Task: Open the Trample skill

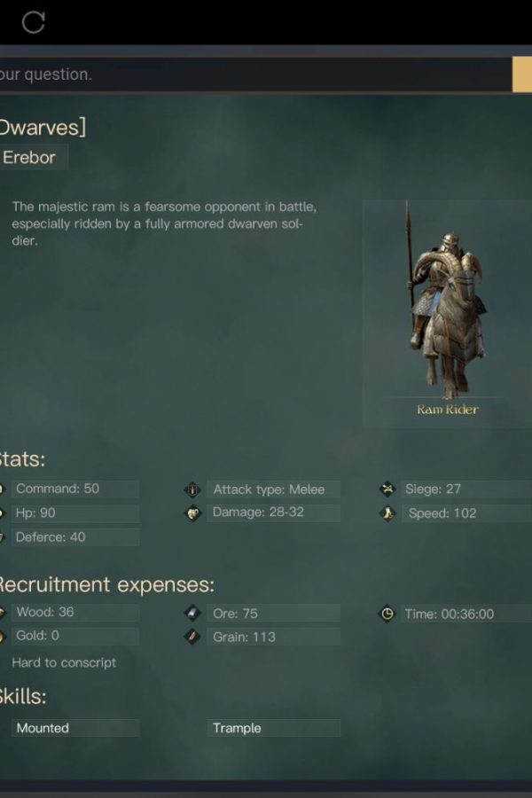Action: pos(273,728)
